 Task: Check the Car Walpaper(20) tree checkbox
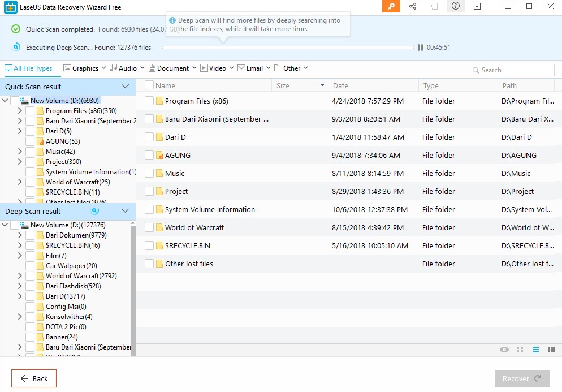coord(30,266)
